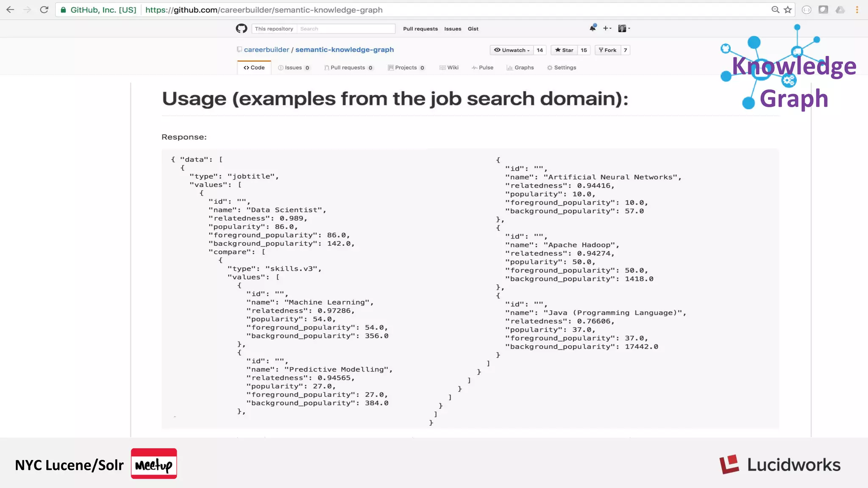Open Gist in the top navigation

click(473, 29)
